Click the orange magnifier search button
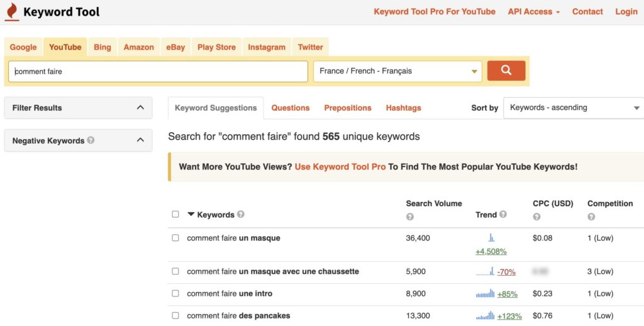This screenshot has width=644, height=326. pos(506,71)
